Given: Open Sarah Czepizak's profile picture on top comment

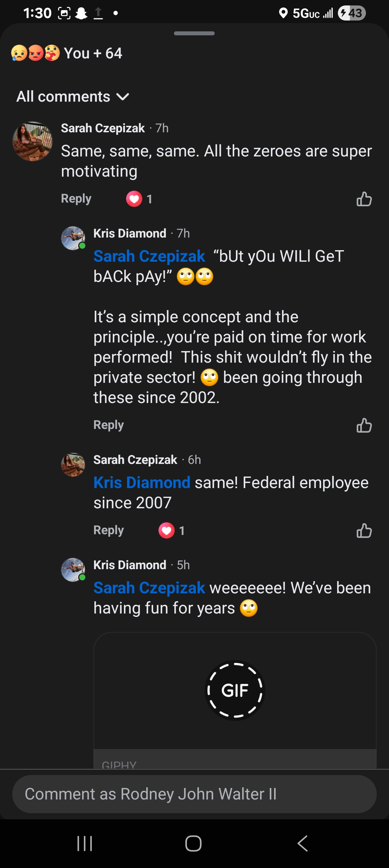Looking at the screenshot, I should click(32, 141).
